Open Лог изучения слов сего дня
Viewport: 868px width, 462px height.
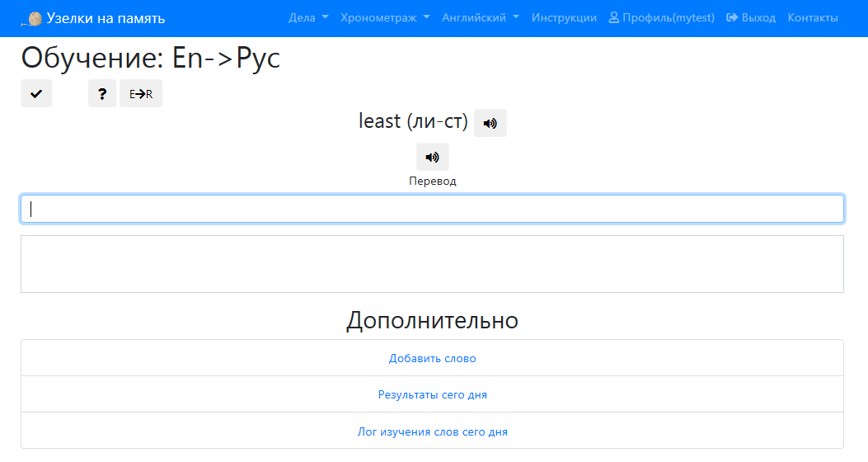(433, 431)
